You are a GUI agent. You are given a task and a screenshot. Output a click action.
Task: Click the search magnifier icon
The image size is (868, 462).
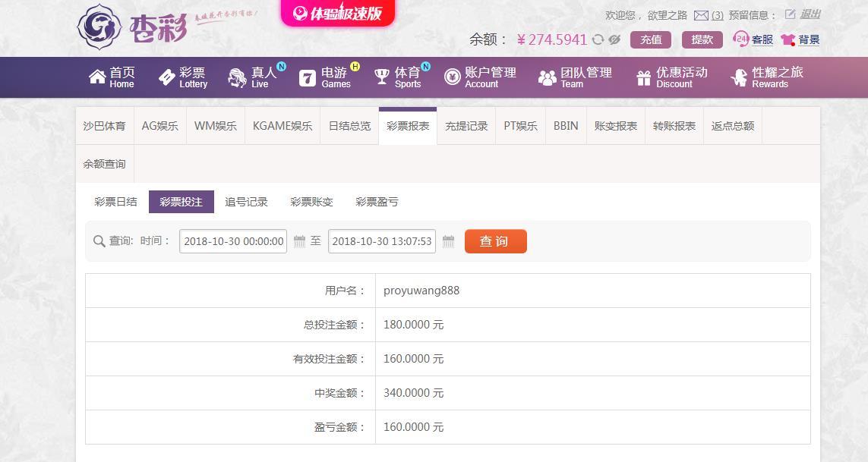[x=99, y=241]
